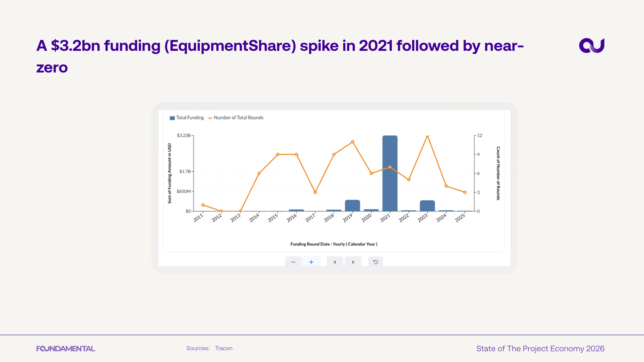Click the right axis value 3
Screen dimensions: 644x362
click(x=478, y=192)
